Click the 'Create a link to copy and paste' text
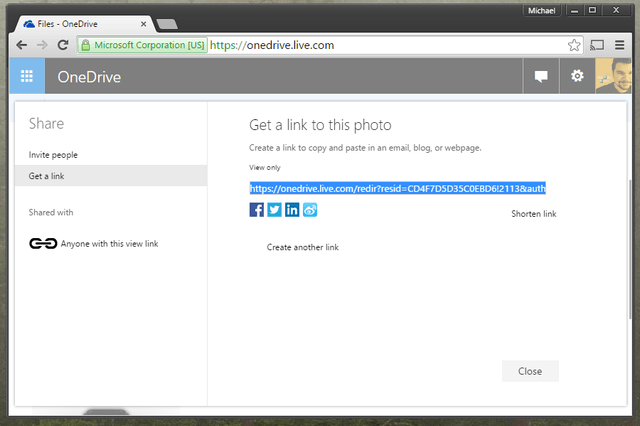The height and width of the screenshot is (426, 640). click(365, 148)
